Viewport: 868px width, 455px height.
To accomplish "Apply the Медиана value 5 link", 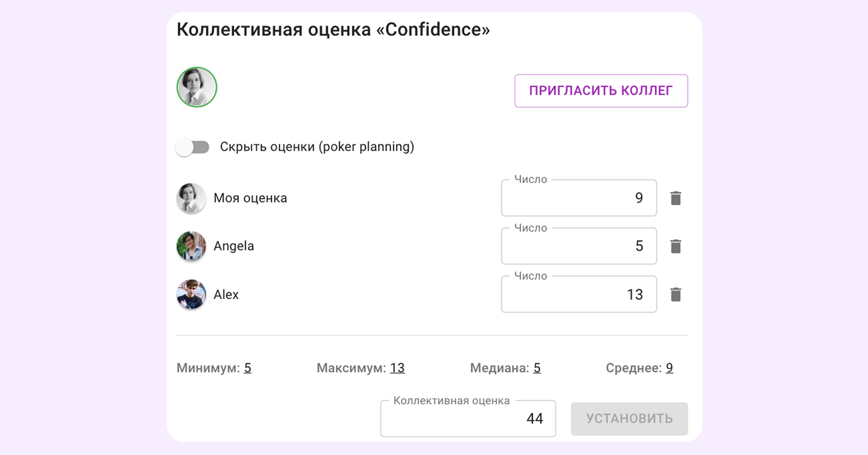I will [537, 368].
